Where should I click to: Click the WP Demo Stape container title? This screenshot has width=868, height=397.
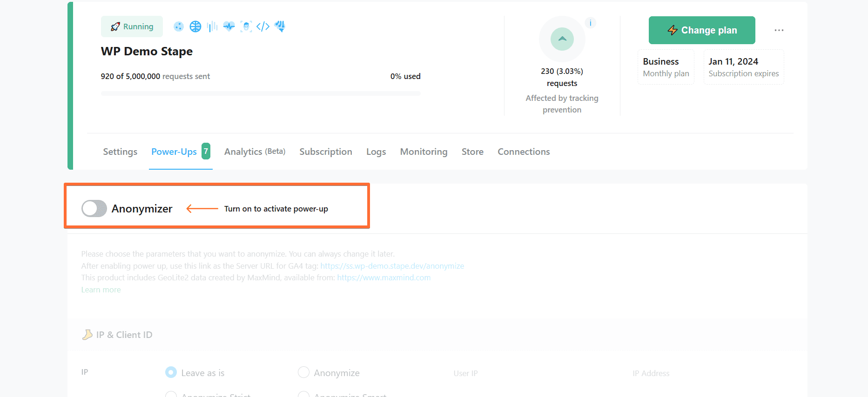pos(147,51)
